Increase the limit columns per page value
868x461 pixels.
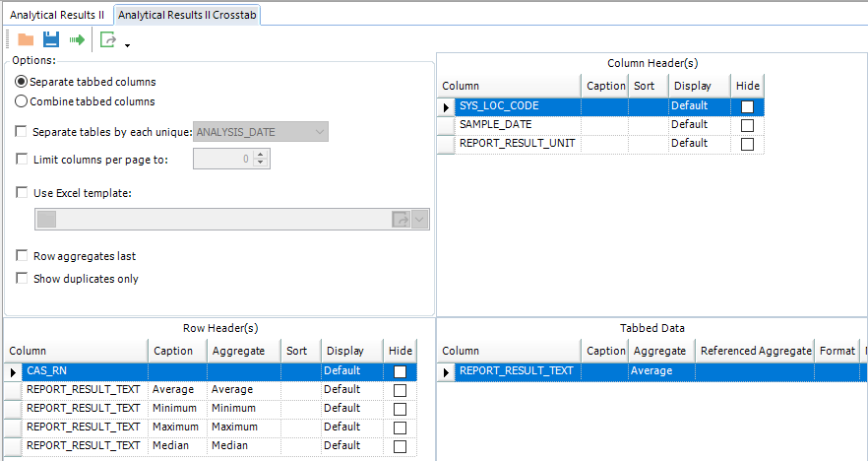point(261,155)
